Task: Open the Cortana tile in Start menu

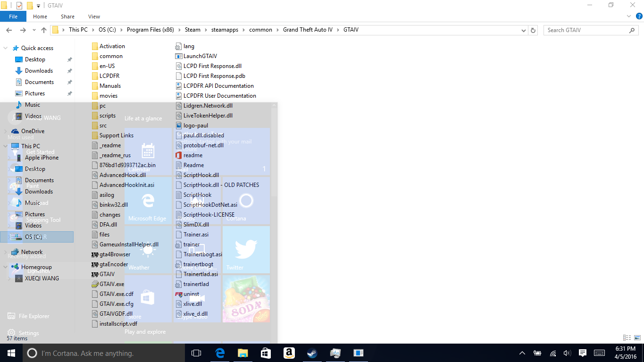Action: click(x=246, y=201)
